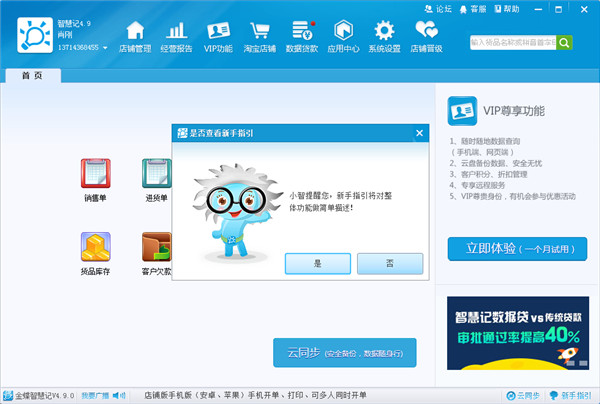The height and width of the screenshot is (404, 600).
Task: Open 销售单 red calendar icon
Action: (x=96, y=173)
